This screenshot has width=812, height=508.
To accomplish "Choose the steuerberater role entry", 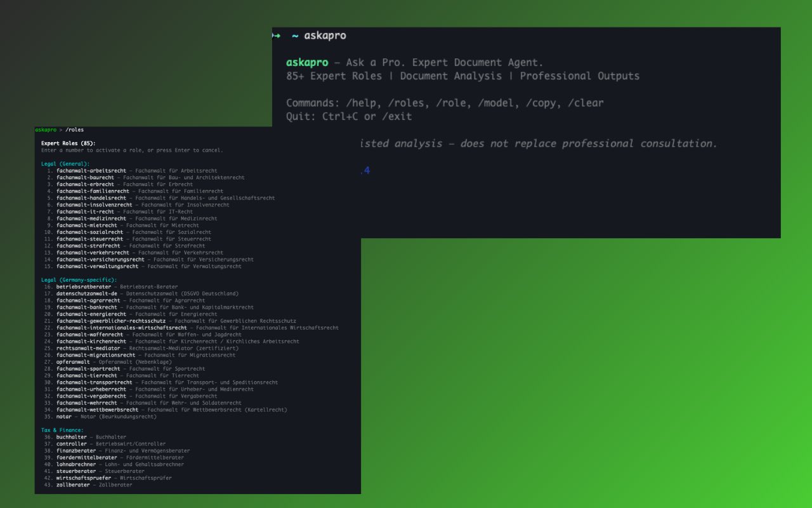I will coord(95,471).
